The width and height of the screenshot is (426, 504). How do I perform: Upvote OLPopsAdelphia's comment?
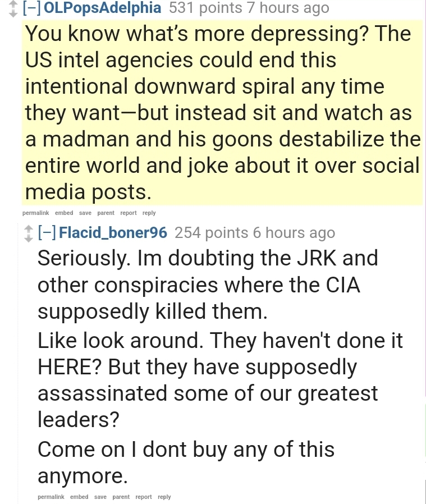click(x=13, y=4)
